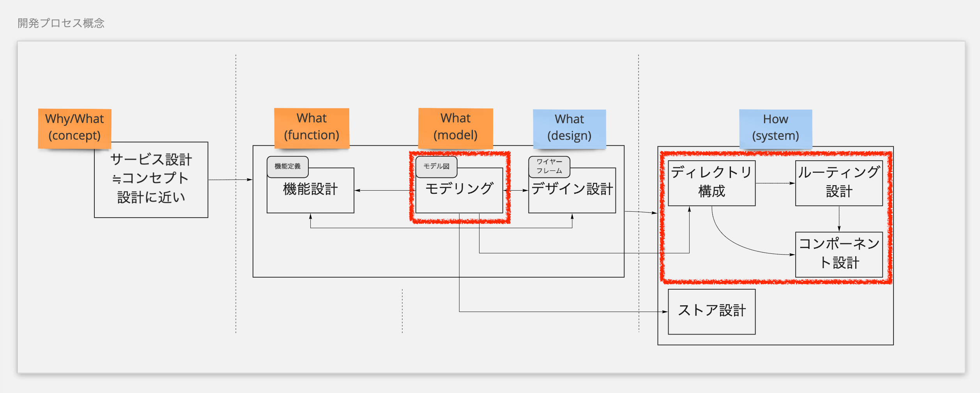Click the small 機能定義 tag

tap(287, 166)
